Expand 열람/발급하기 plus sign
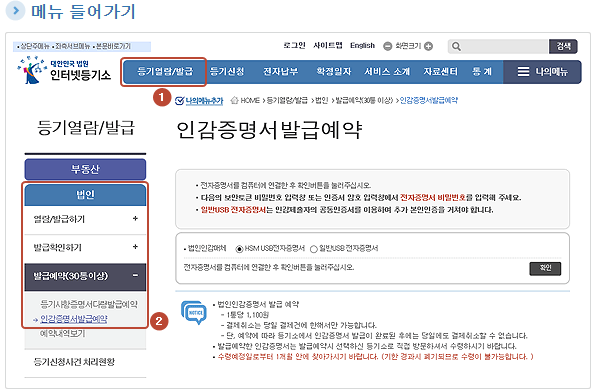This screenshot has height=391, width=598. (x=135, y=219)
